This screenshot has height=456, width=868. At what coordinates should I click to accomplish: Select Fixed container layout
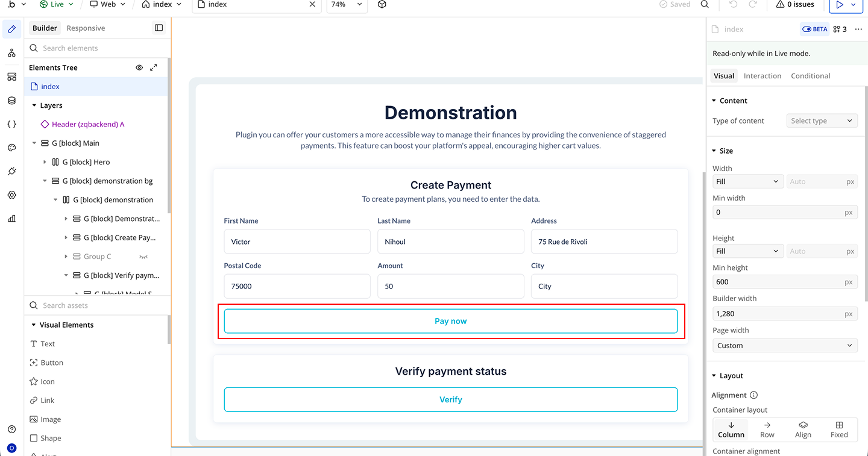tap(839, 429)
